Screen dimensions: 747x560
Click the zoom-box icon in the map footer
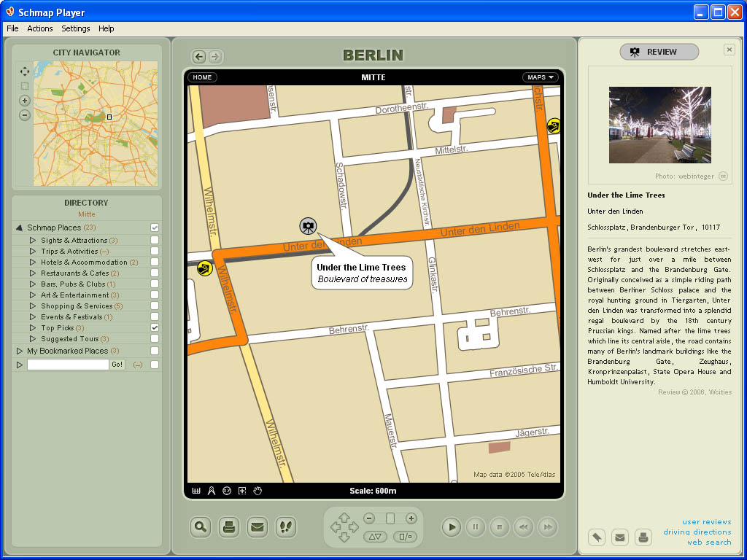(242, 491)
